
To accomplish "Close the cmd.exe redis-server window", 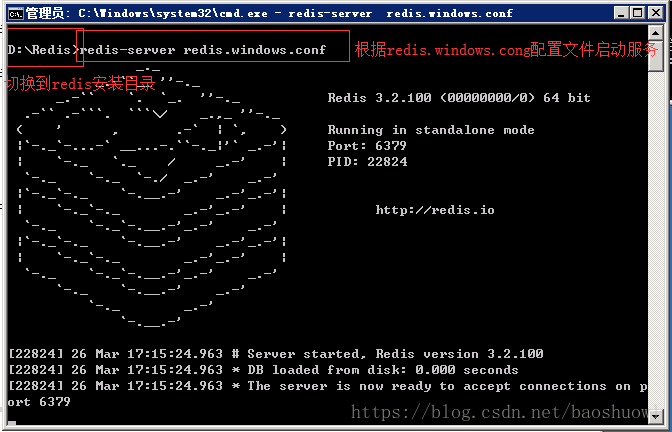I will tap(655, 13).
